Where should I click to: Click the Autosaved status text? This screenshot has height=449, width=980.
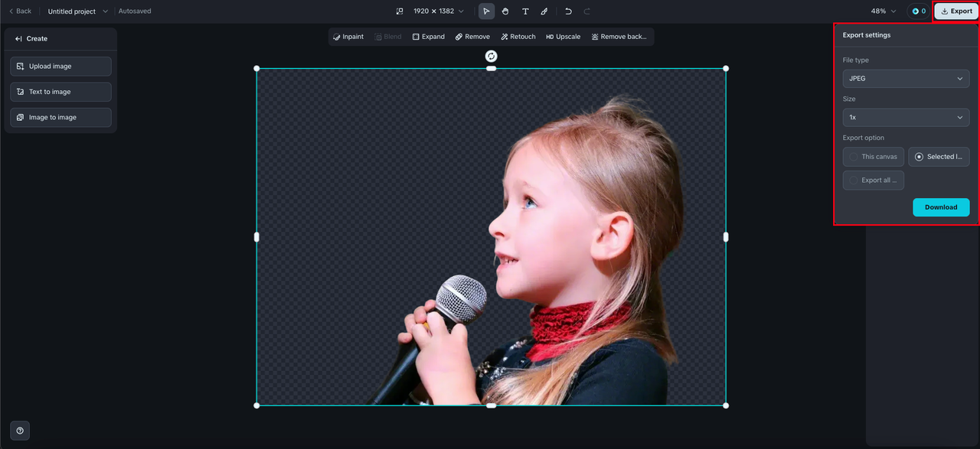(x=135, y=11)
